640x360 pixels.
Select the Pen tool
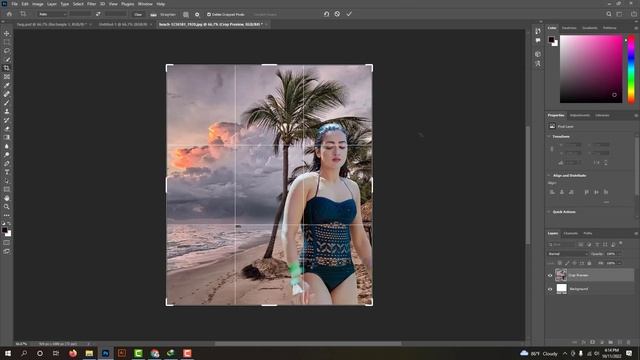[x=7, y=164]
